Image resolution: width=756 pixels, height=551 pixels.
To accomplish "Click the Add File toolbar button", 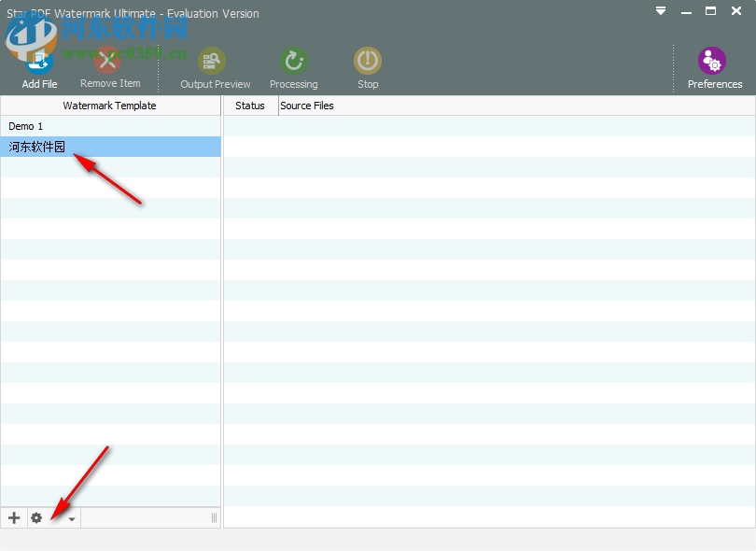I will coord(39,68).
